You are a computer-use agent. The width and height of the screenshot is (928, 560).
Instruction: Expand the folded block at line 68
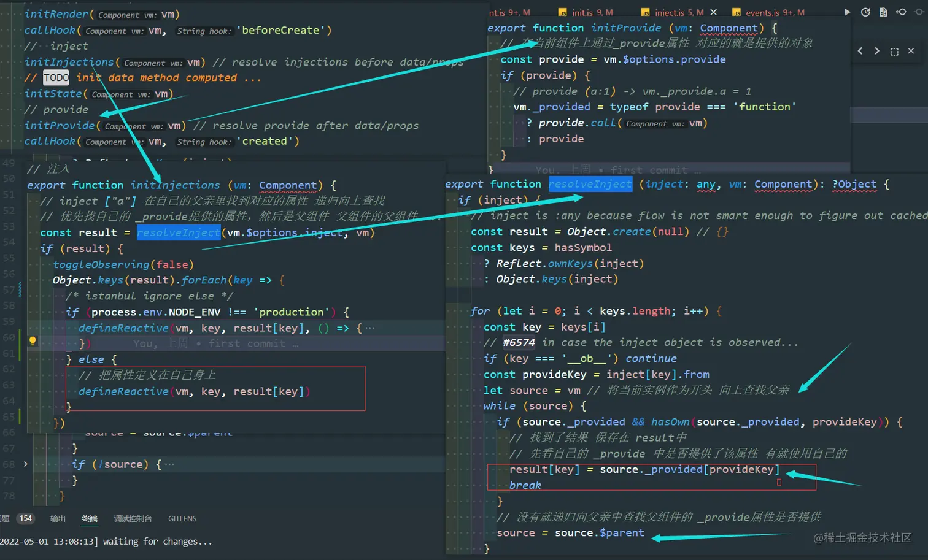pyautogui.click(x=25, y=464)
